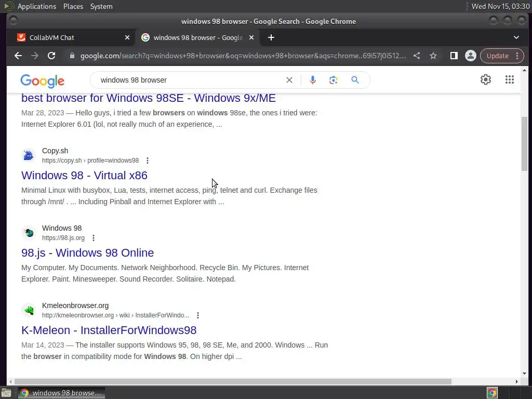Viewport: 532px width, 399px height.
Task: Open Windows 98 - Virtual x86 link
Action: coord(84,176)
